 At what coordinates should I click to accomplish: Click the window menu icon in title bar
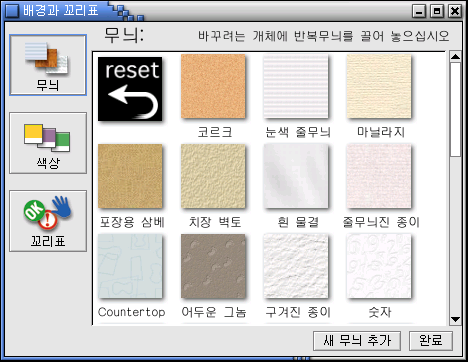[x=12, y=11]
